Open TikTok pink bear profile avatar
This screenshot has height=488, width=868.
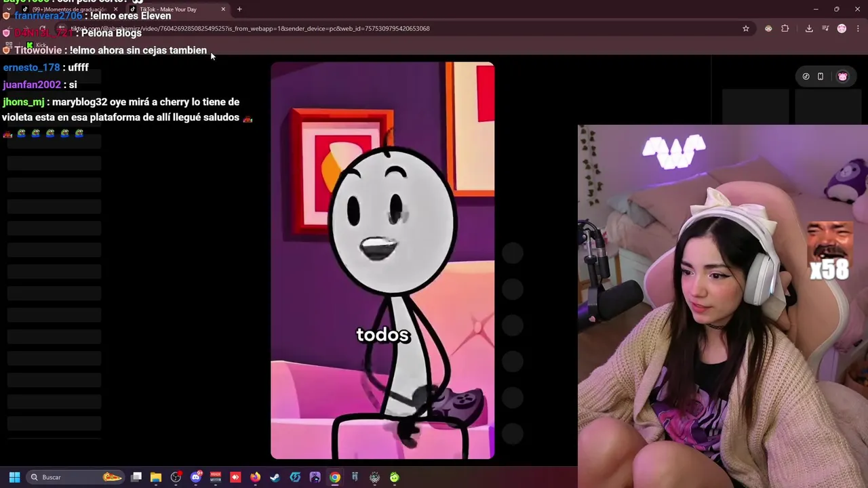tap(843, 77)
